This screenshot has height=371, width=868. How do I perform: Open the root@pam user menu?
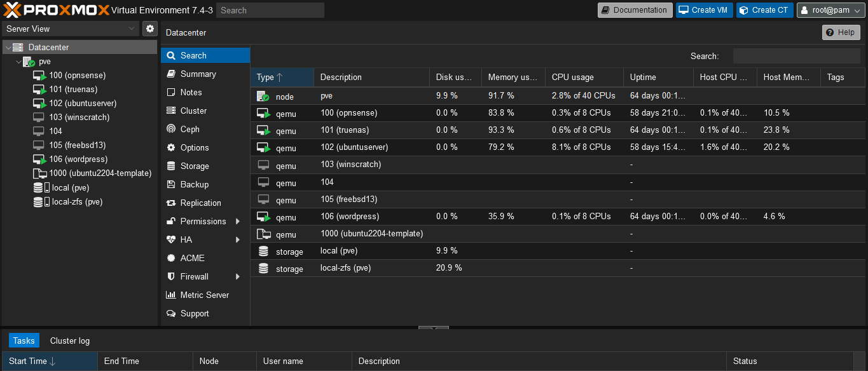click(x=830, y=10)
